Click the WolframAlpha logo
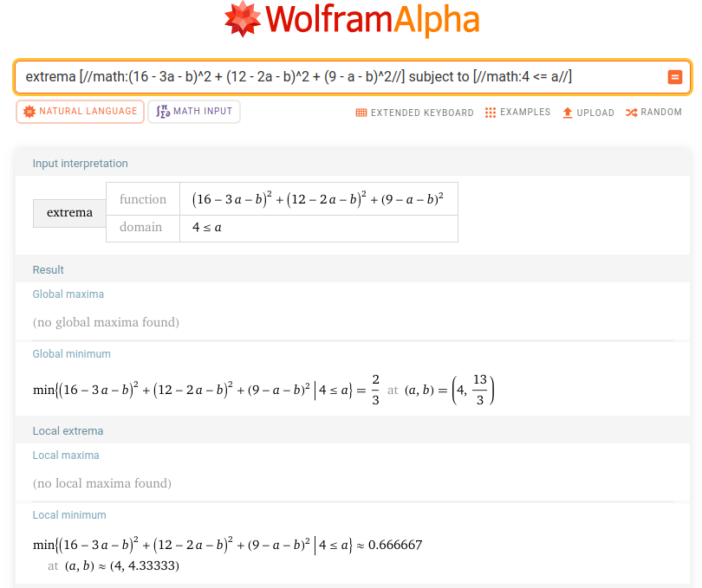This screenshot has height=588, width=702. click(x=352, y=19)
